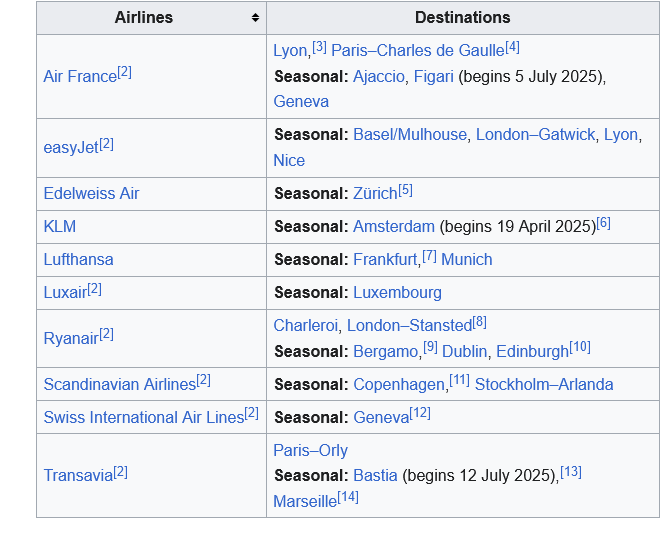Open the Paris–Orly destination link
The height and width of the screenshot is (534, 671).
(x=310, y=451)
